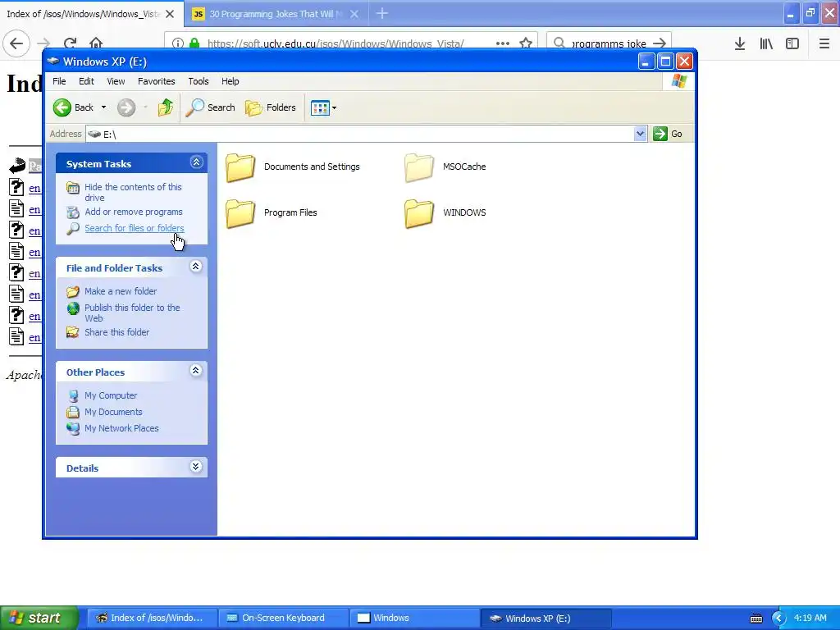
Task: Collapse the File and Folder Tasks panel
Action: 196,267
